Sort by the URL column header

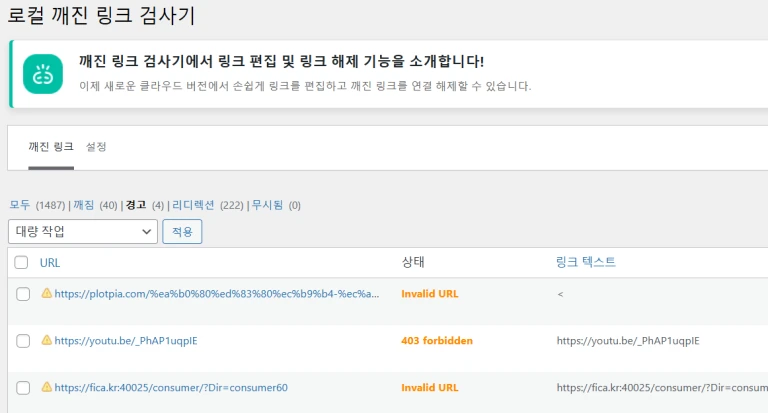click(50, 263)
